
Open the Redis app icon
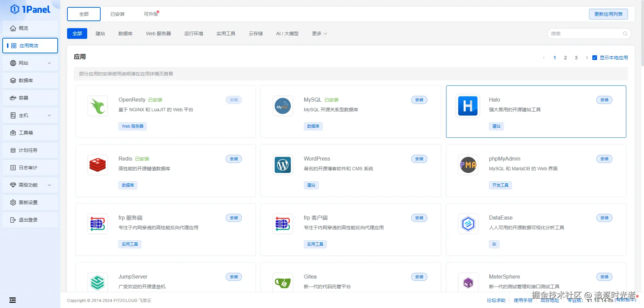[x=98, y=165]
